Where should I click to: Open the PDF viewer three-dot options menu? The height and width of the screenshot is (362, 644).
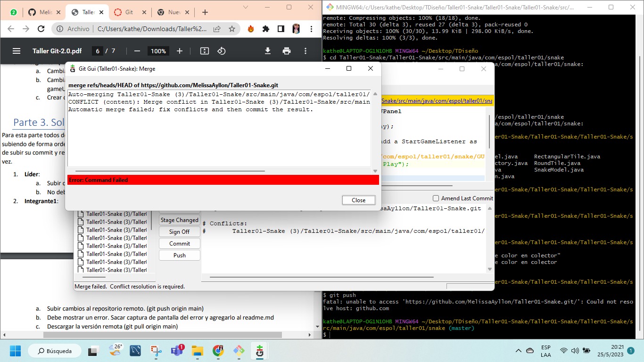(305, 51)
